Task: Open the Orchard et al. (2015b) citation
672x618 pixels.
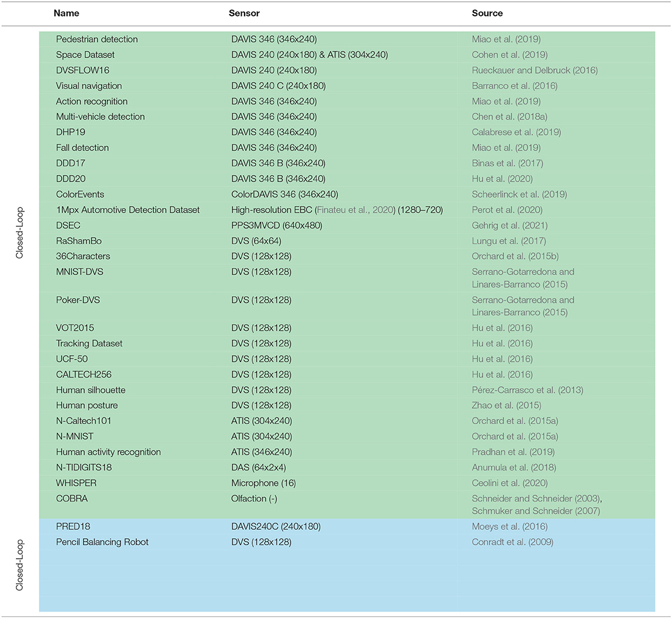Action: point(515,256)
